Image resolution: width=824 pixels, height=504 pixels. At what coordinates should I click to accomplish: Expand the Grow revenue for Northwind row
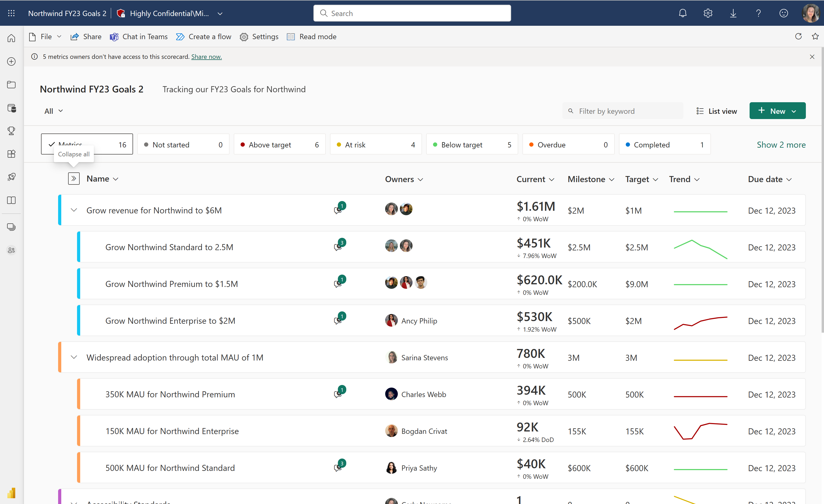pos(74,209)
